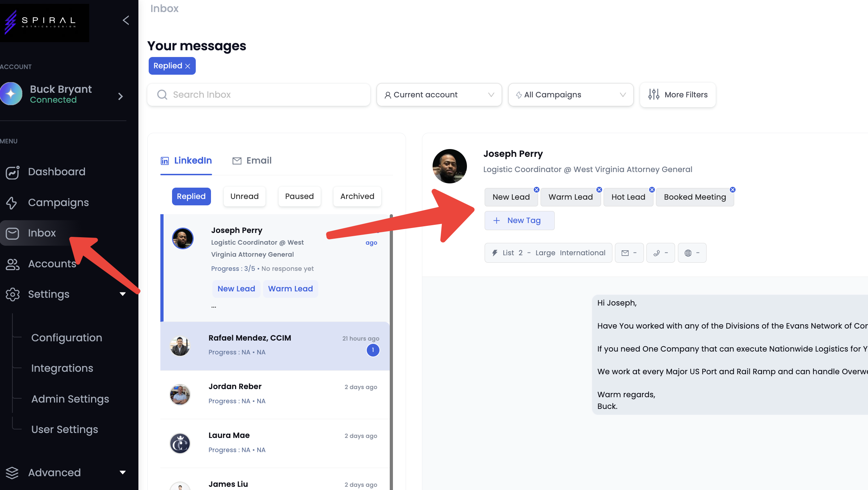Collapse the sidebar with the arrow icon

coord(126,20)
